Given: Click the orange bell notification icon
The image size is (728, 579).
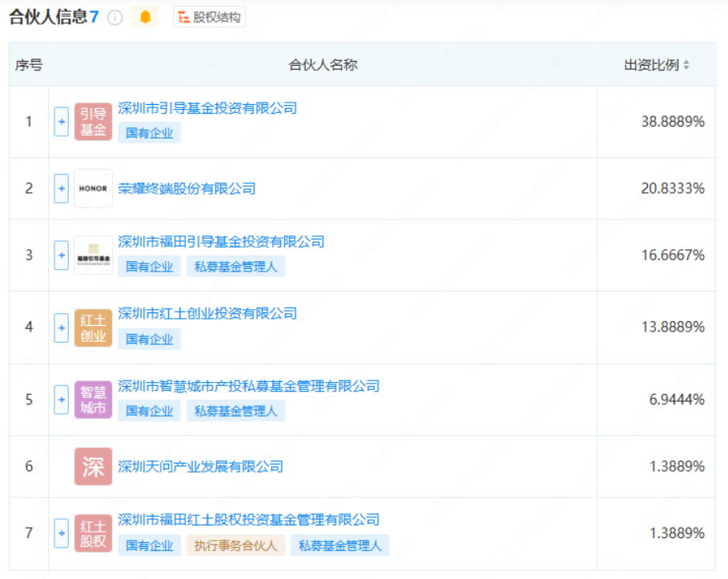Looking at the screenshot, I should pos(145,17).
